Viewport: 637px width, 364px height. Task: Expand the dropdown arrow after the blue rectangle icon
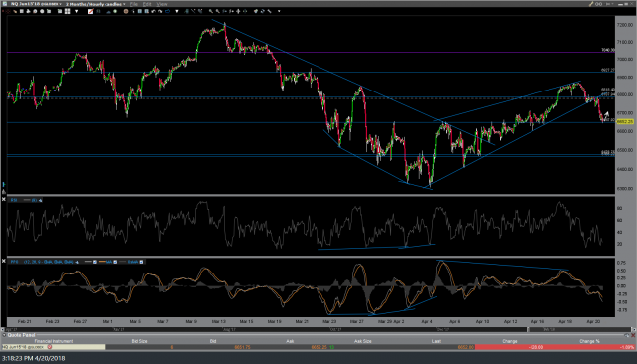click(x=177, y=11)
